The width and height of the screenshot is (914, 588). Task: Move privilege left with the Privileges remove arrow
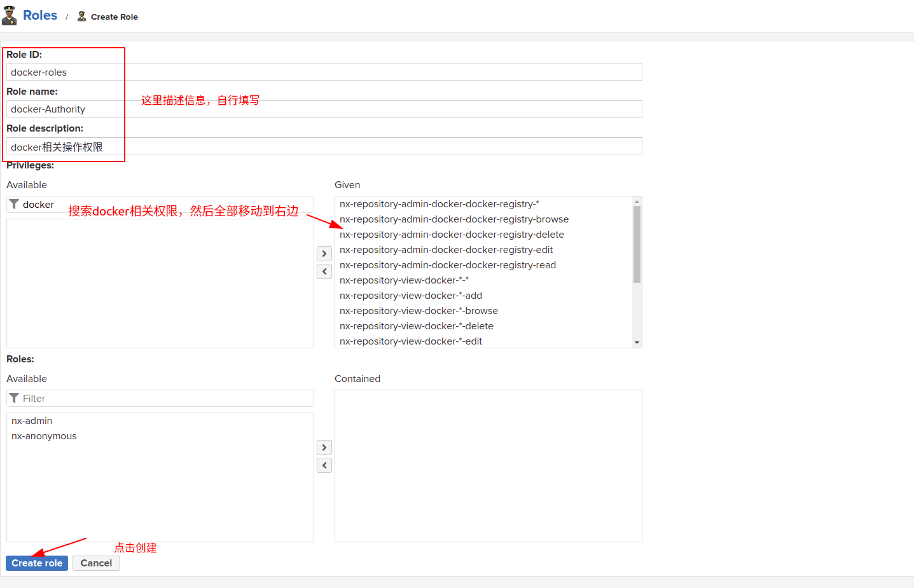pos(324,271)
